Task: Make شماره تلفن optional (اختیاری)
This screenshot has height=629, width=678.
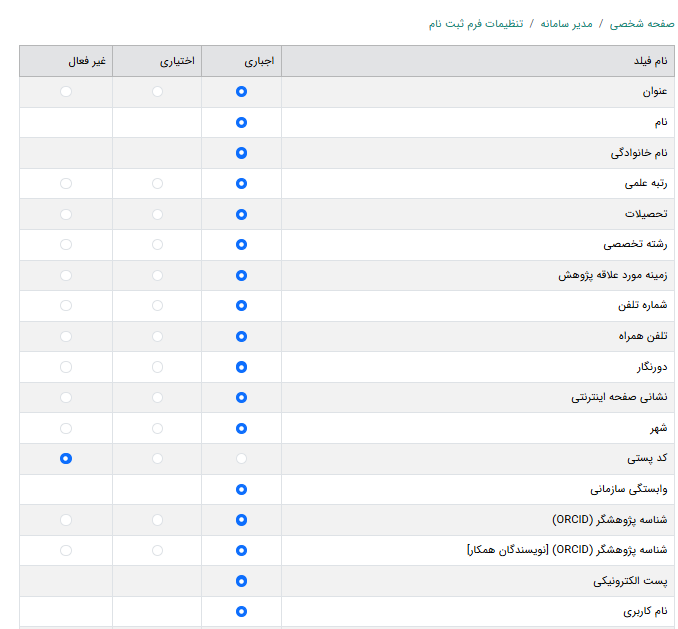Action: coord(157,306)
